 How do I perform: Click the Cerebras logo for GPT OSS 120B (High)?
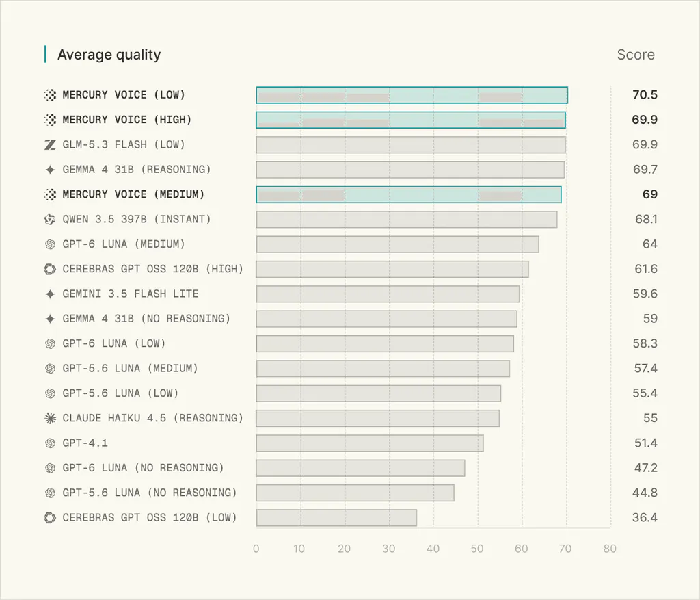[x=50, y=269]
